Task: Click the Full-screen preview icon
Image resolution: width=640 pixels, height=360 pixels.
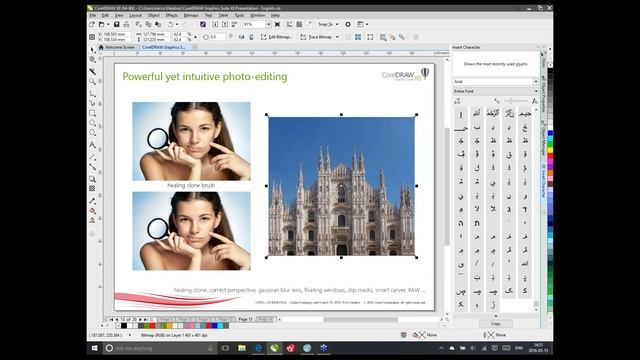Action: 278,24
